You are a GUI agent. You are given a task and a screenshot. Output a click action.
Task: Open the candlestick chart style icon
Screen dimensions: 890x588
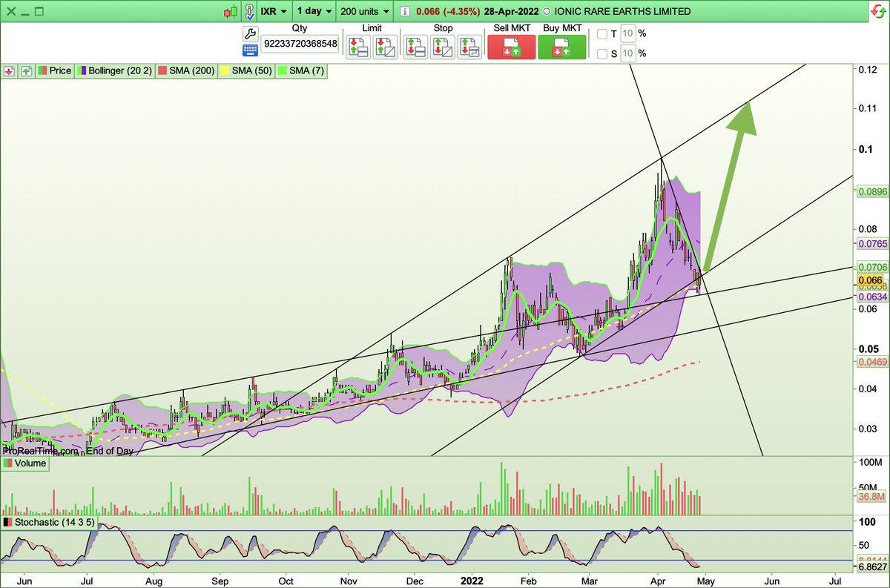click(x=231, y=11)
